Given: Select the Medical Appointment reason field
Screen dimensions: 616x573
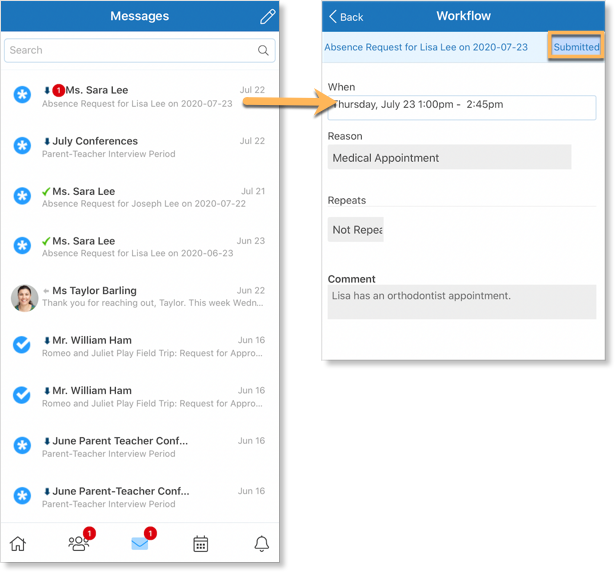Looking at the screenshot, I should click(x=449, y=157).
